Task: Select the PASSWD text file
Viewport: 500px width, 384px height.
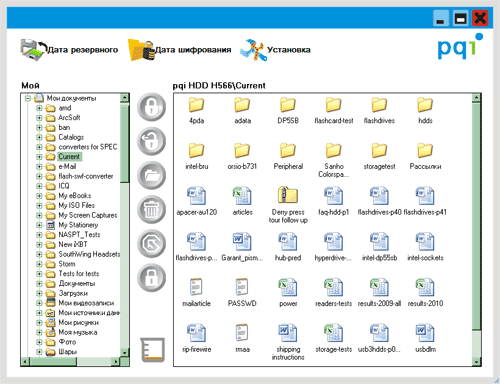Action: coord(242,293)
